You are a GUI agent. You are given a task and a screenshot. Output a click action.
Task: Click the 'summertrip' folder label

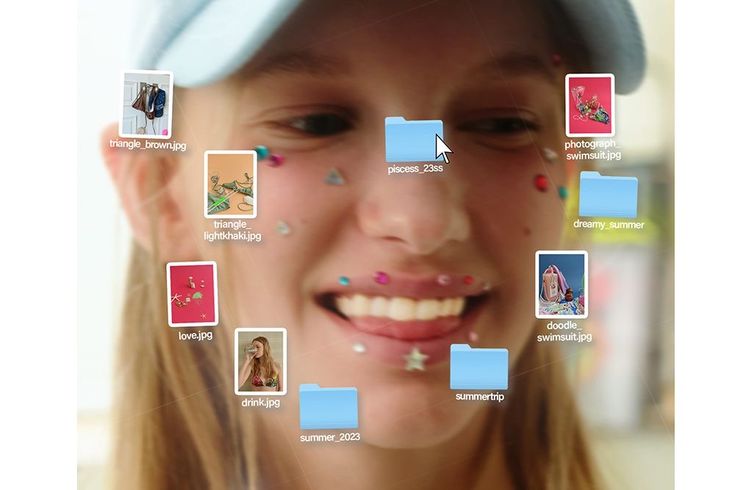[480, 397]
